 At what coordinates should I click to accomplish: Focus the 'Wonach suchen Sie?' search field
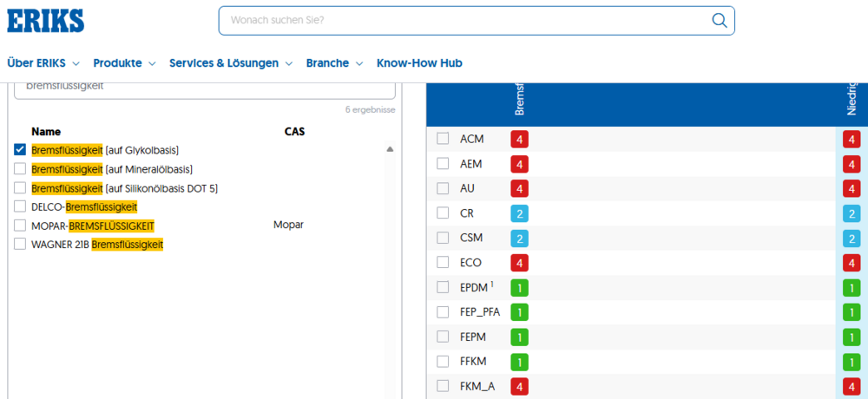(x=465, y=21)
